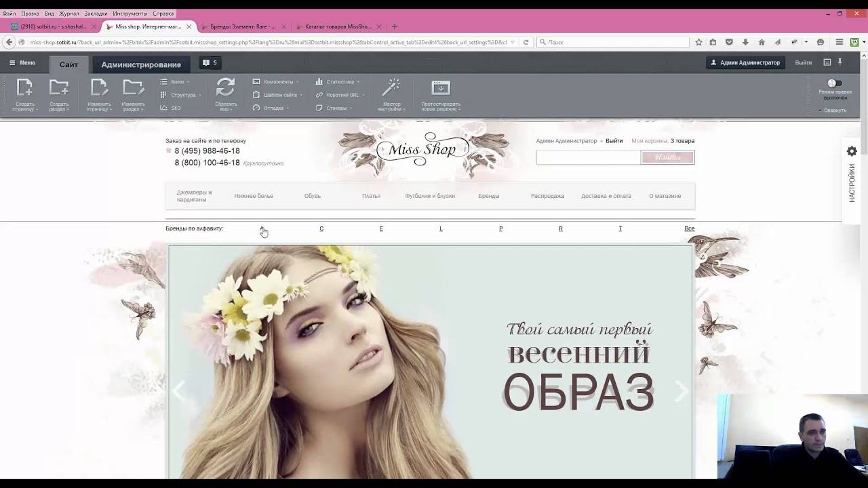Pin the admin panel with pushpin icon
This screenshot has width=868, height=488.
[x=840, y=62]
